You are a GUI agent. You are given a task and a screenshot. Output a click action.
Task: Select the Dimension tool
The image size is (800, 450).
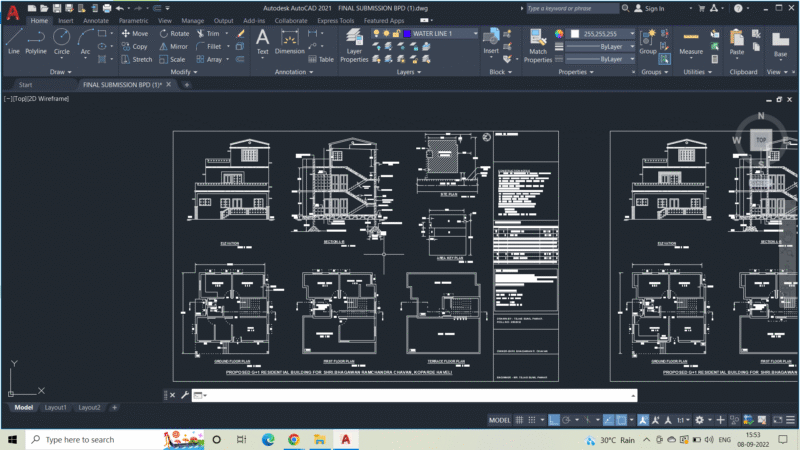pos(289,41)
